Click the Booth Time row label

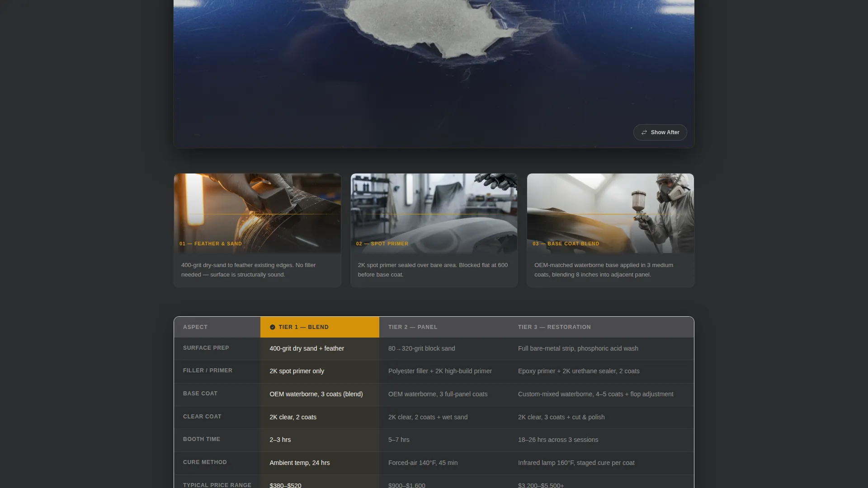202,439
